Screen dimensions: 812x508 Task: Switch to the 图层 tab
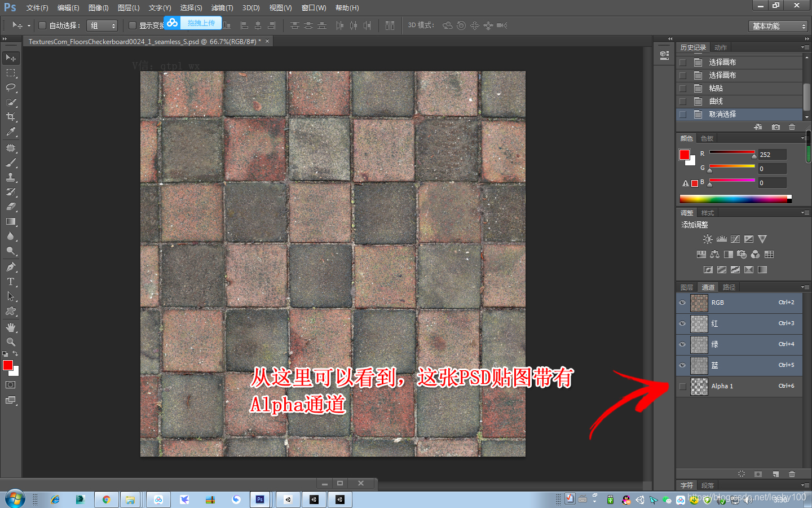point(687,287)
